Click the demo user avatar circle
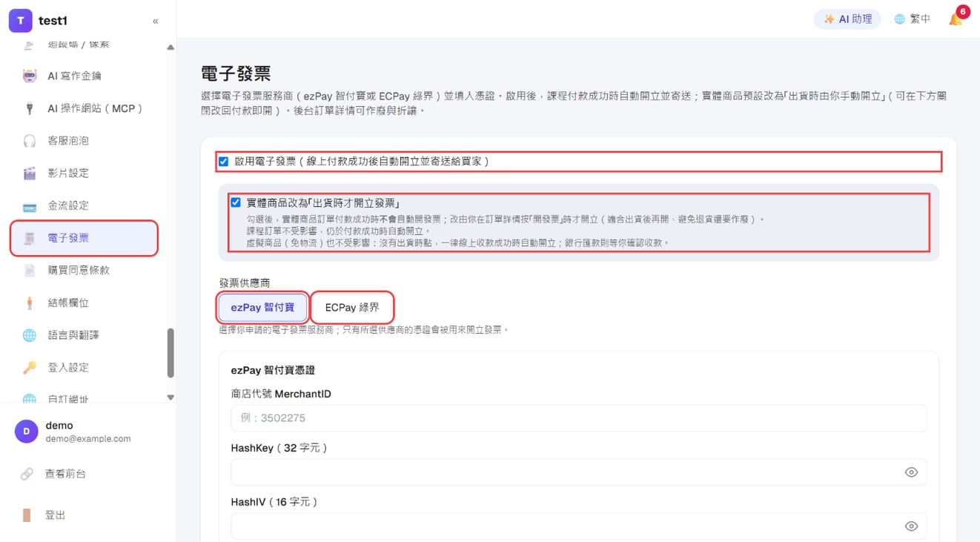Image resolution: width=980 pixels, height=542 pixels. click(27, 432)
